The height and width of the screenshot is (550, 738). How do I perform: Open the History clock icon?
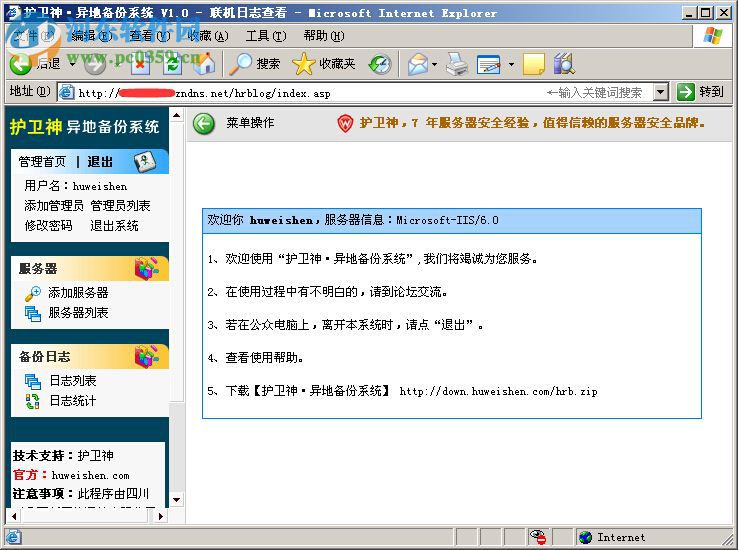tap(380, 64)
